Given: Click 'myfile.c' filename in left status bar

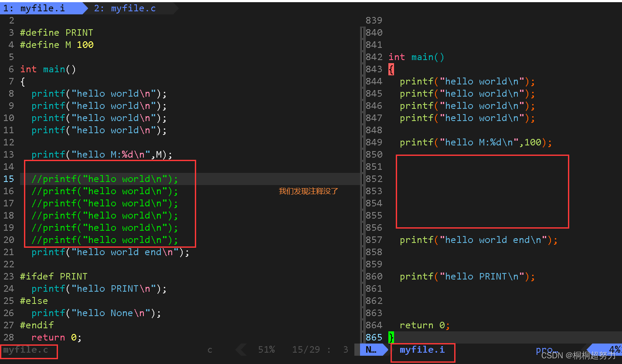Looking at the screenshot, I should (x=25, y=350).
